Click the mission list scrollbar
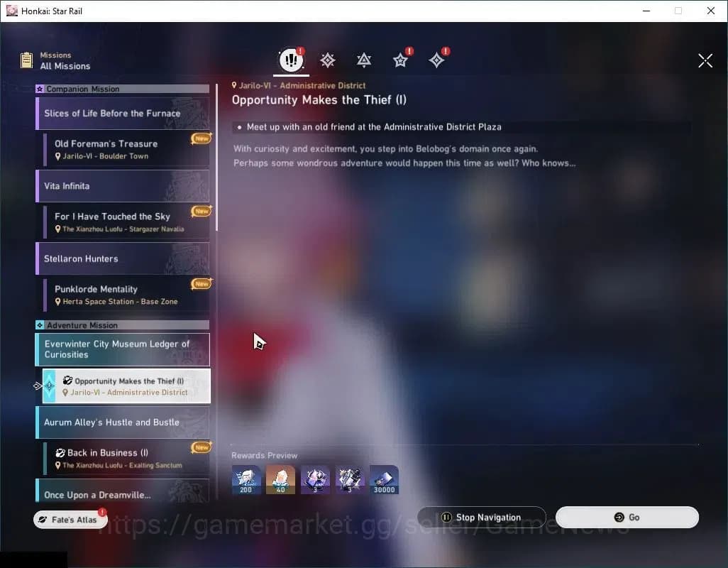 pos(217,158)
